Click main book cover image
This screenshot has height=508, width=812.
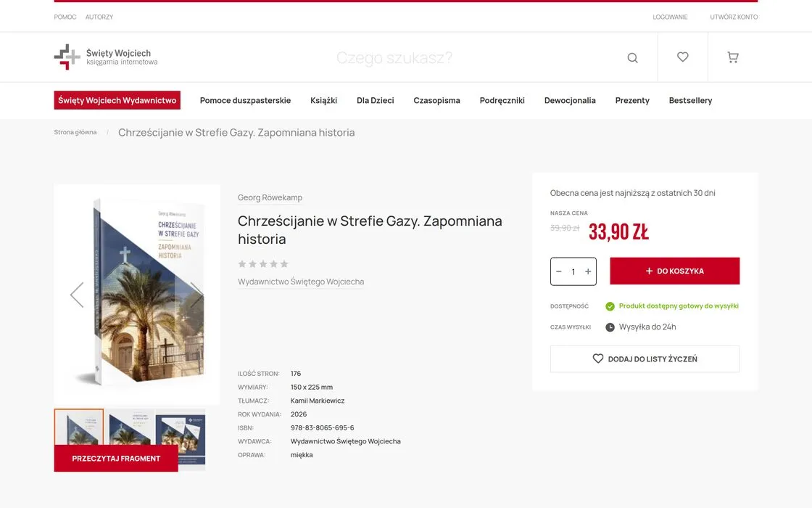[137, 295]
